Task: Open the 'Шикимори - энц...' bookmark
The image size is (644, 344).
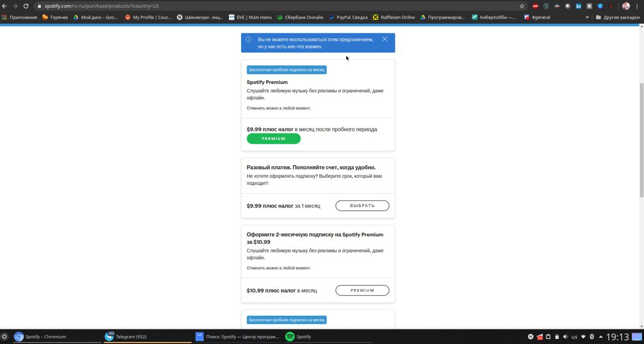Action: point(200,17)
